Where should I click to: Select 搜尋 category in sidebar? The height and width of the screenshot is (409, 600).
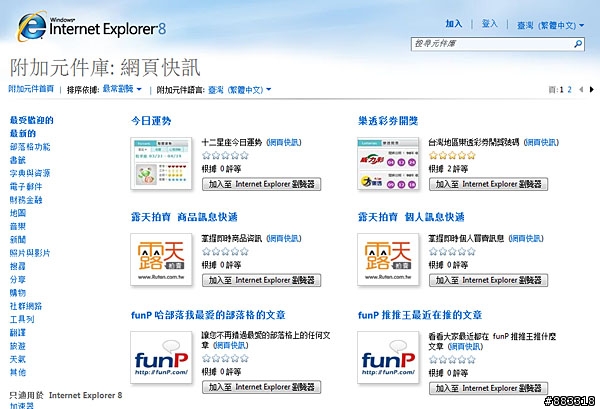[x=18, y=266]
